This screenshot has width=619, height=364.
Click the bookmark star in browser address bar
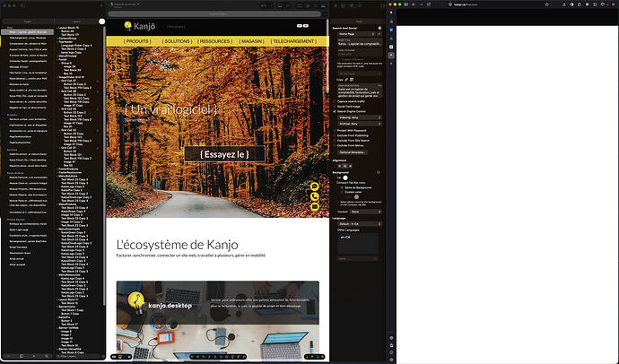pos(546,4)
